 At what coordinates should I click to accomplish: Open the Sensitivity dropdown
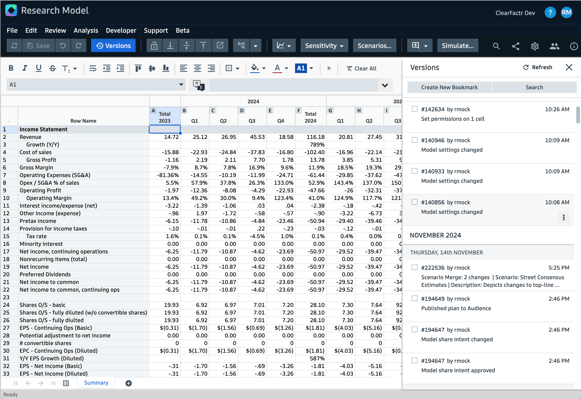[324, 46]
